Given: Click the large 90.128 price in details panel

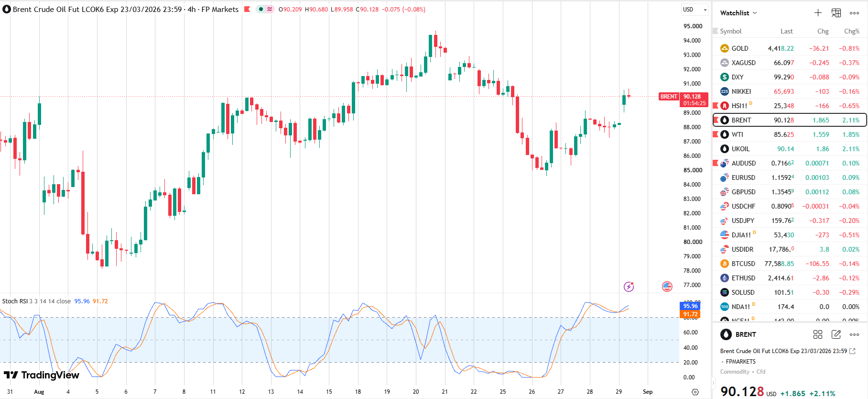Looking at the screenshot, I should (x=742, y=391).
